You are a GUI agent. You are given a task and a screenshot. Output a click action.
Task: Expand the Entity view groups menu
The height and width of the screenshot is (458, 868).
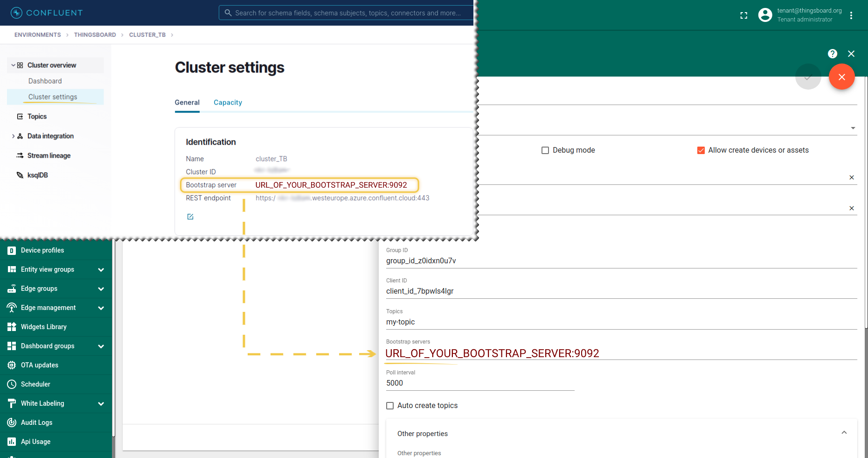pyautogui.click(x=101, y=270)
